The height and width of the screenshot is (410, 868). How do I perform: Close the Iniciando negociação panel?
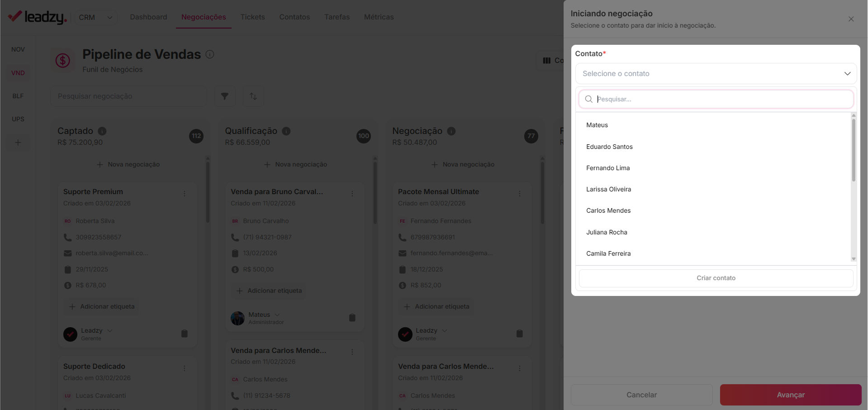pos(851,19)
